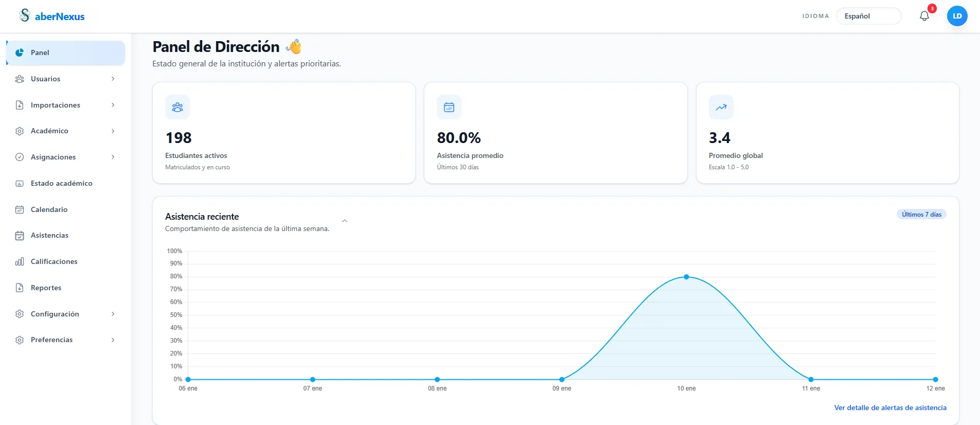Image resolution: width=980 pixels, height=425 pixels.
Task: Click the 3.4 average value
Action: click(x=719, y=138)
